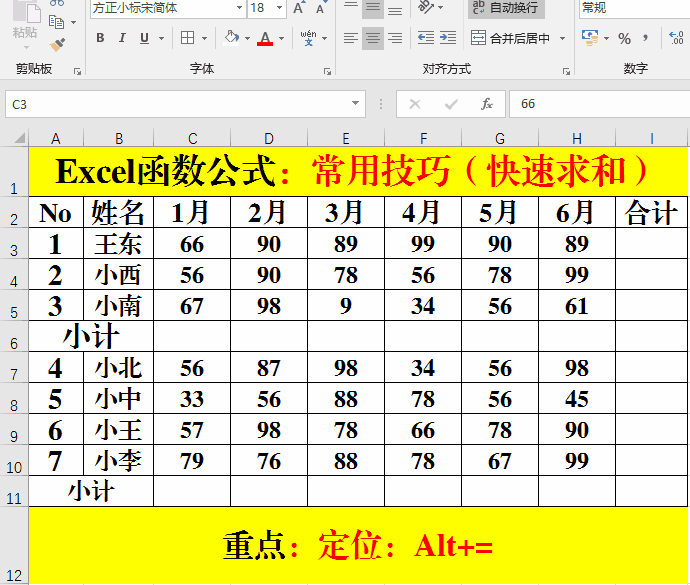Click the 小计 cell in row 6
Image resolution: width=690 pixels, height=585 pixels.
click(91, 336)
